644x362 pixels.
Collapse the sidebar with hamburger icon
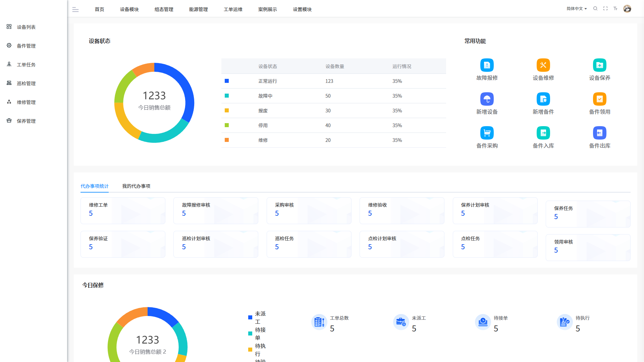pyautogui.click(x=75, y=10)
